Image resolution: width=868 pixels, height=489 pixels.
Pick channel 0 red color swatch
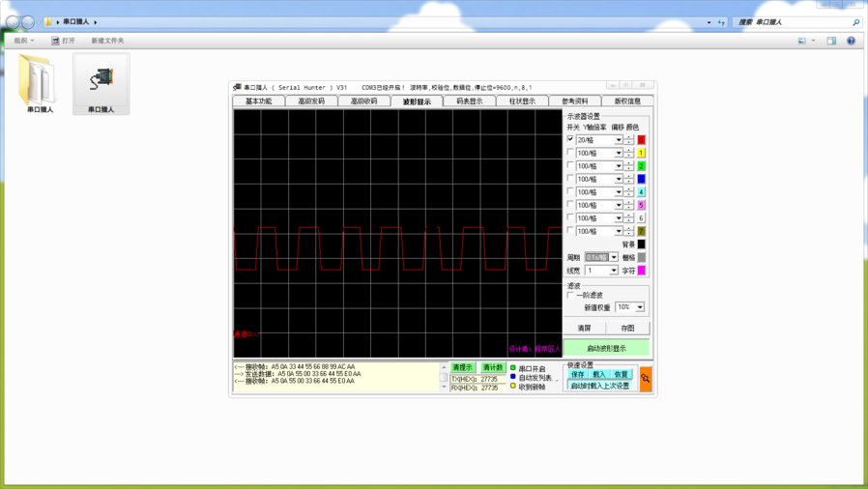pyautogui.click(x=641, y=140)
